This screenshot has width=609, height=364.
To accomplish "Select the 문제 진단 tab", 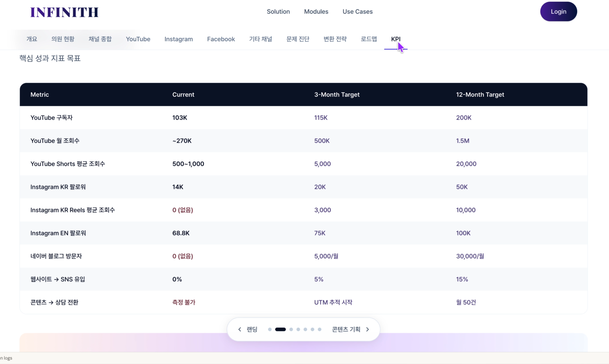I will coord(298,39).
